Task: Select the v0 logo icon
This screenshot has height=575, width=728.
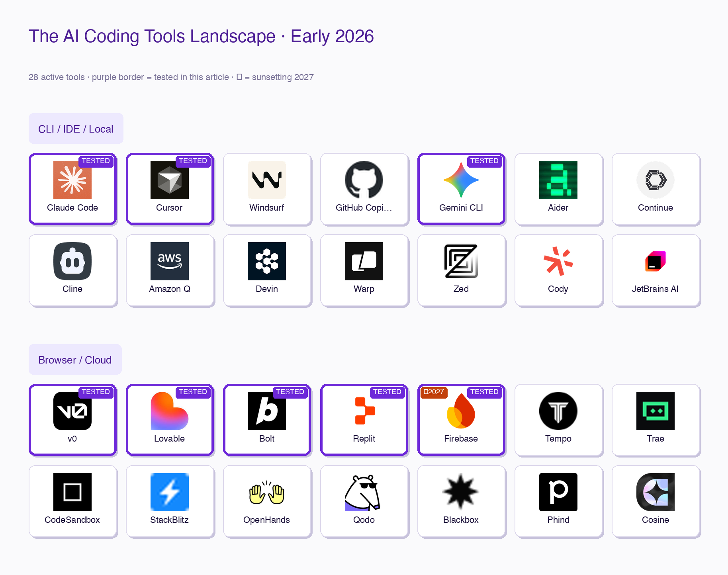Action: pyautogui.click(x=72, y=411)
